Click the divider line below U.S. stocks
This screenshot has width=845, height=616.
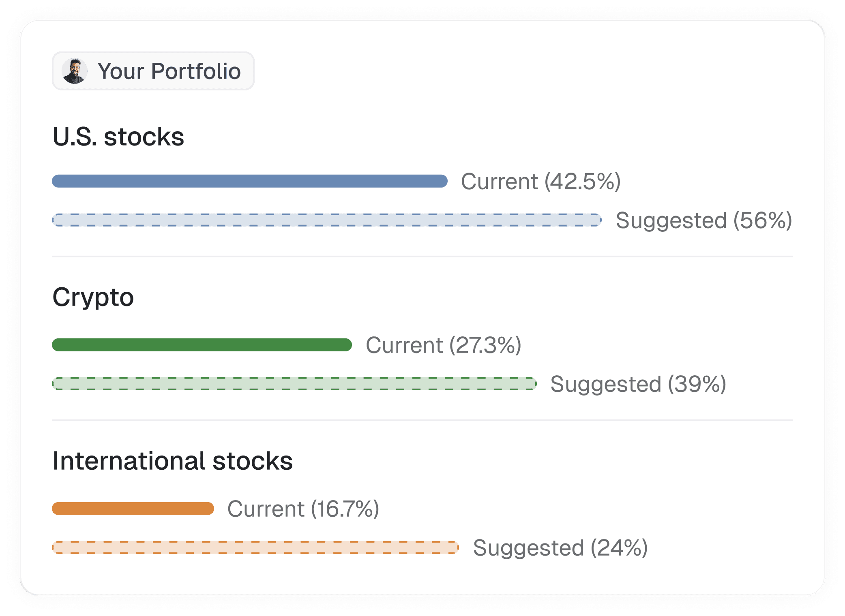(x=422, y=257)
